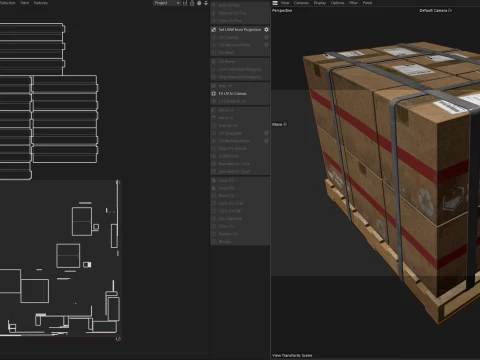Click the Add UV Pins icon
Viewport: 480px width, 360px height.
click(x=214, y=6)
